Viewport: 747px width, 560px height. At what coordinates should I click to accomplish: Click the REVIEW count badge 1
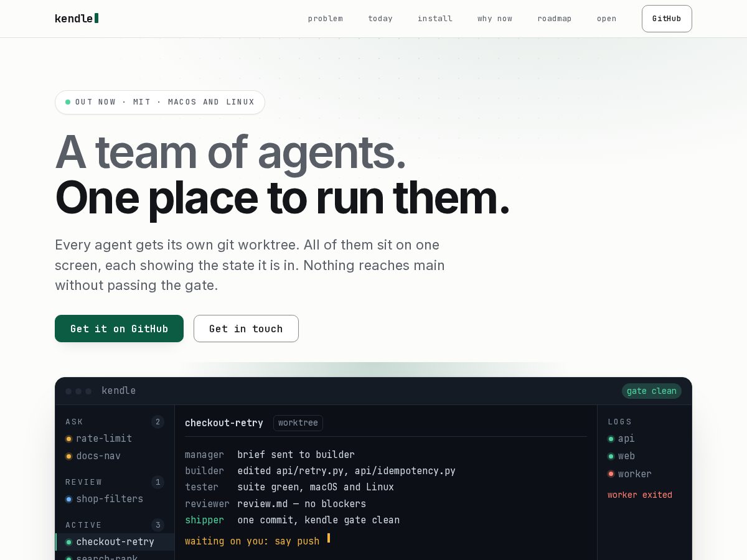157,482
